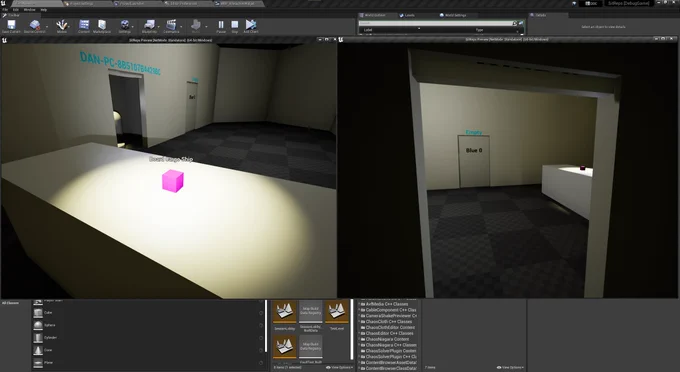Open the Help menu
The width and height of the screenshot is (680, 372).
click(43, 10)
